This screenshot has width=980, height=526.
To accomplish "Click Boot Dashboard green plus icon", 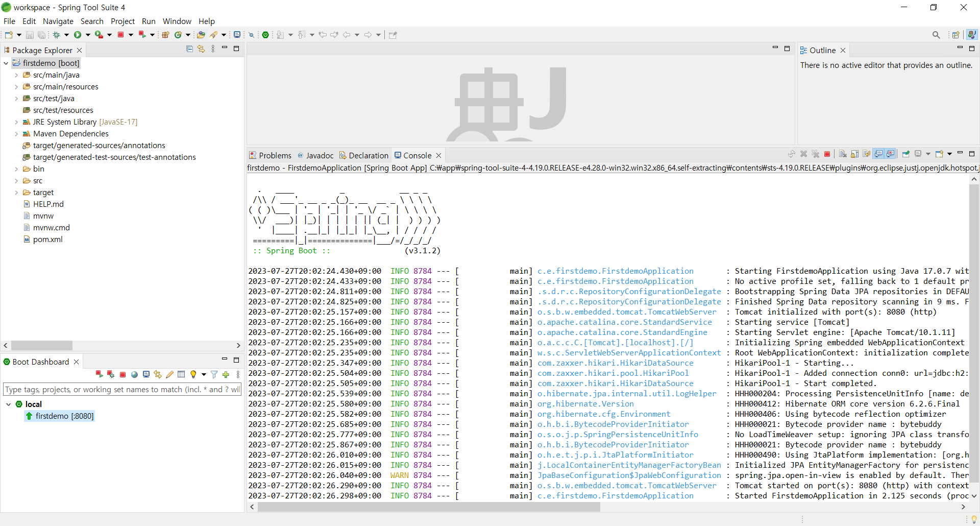I will coord(226,374).
